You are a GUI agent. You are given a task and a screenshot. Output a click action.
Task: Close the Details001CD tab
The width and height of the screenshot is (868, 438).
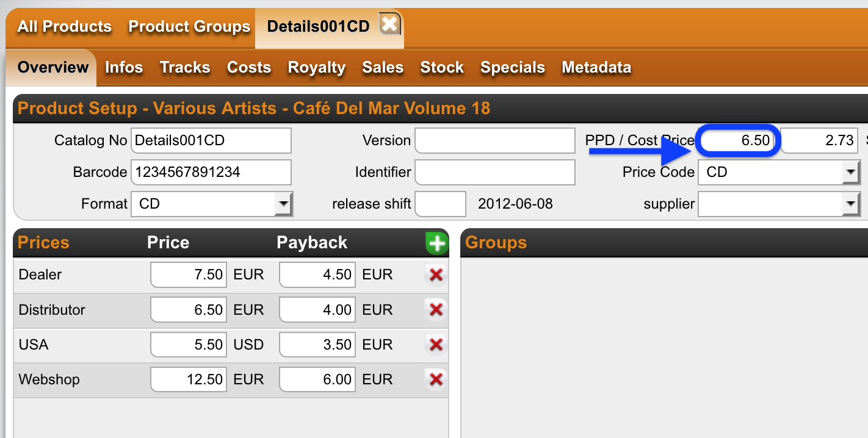(389, 24)
